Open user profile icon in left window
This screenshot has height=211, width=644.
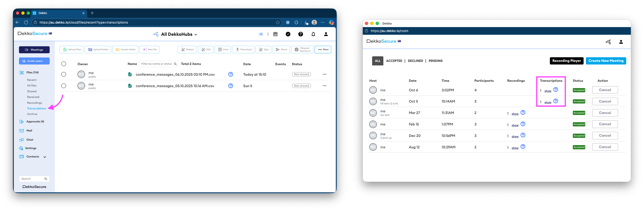point(326,34)
